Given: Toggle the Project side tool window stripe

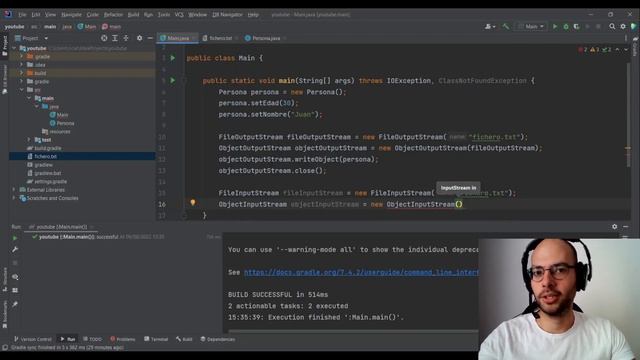Looking at the screenshot, I should tap(4, 46).
